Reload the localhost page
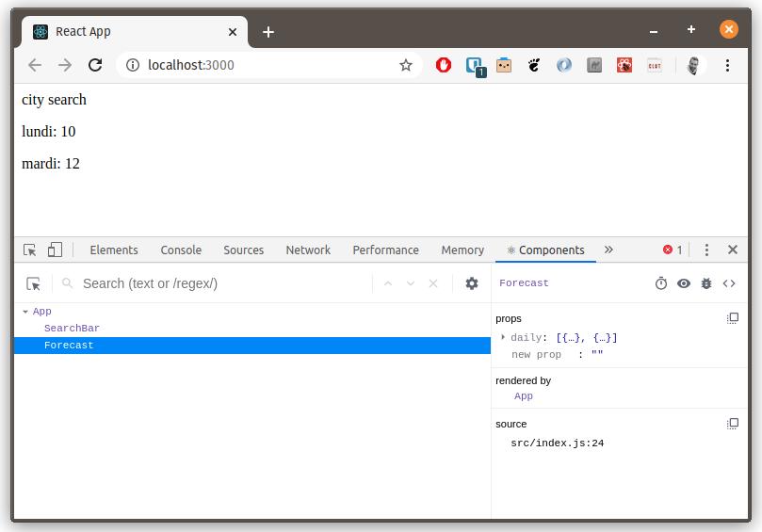Viewport: 762px width, 532px height. coord(95,65)
